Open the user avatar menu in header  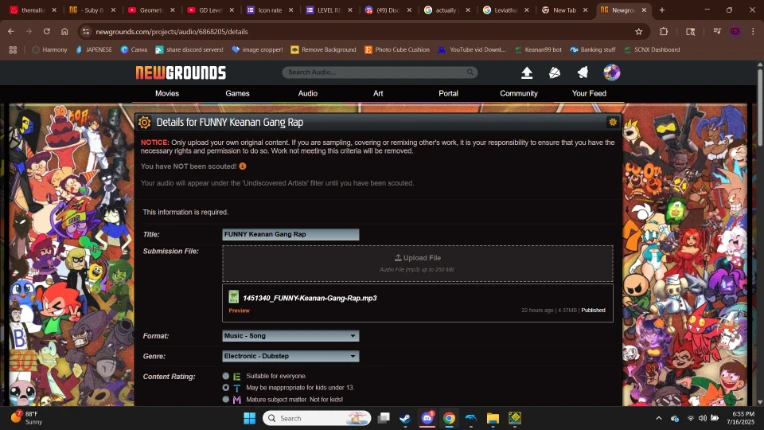(611, 73)
